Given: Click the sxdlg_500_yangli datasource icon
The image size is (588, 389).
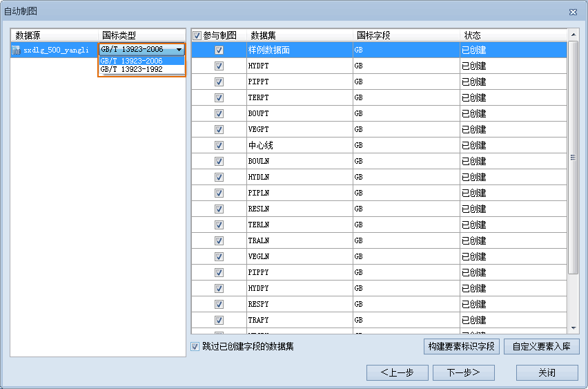Looking at the screenshot, I should point(16,50).
